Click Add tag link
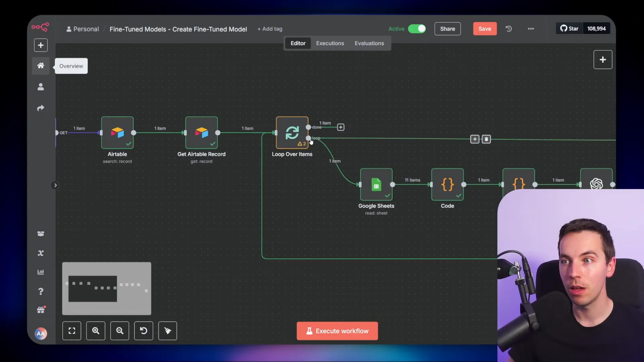 tap(270, 29)
